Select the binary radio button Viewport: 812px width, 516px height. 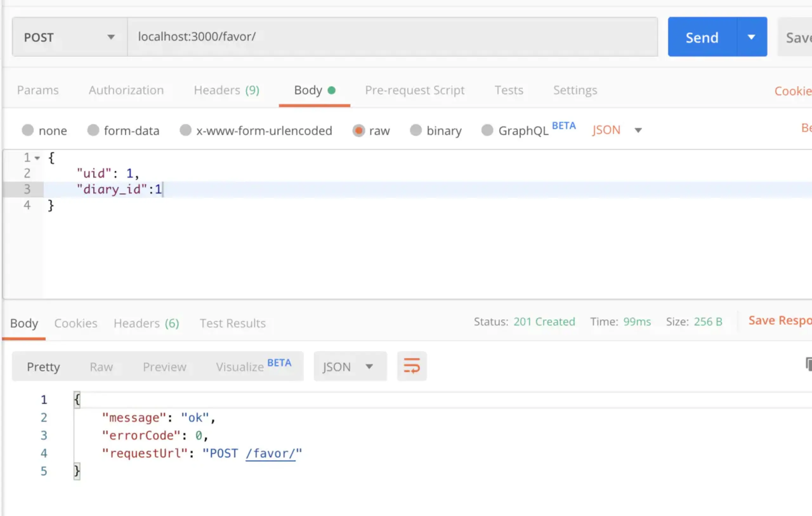[416, 130]
